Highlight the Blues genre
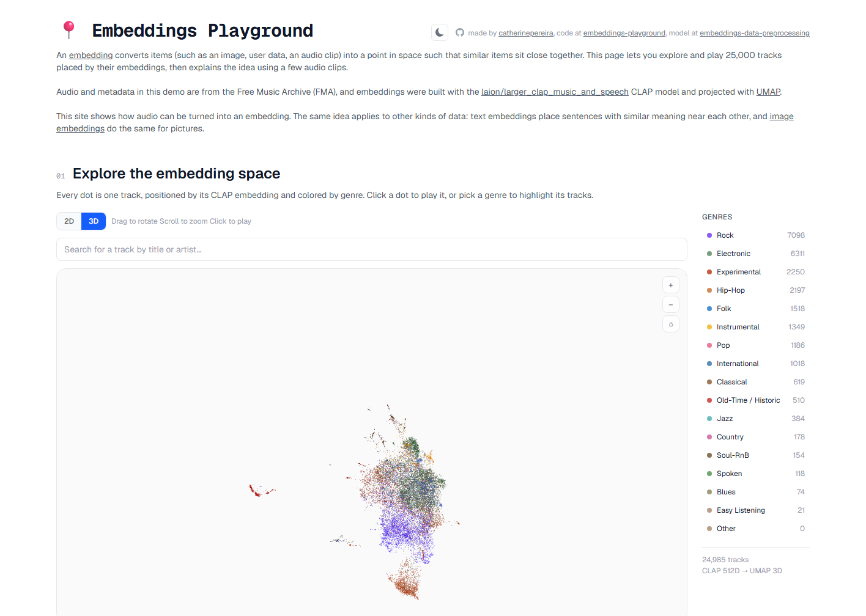Viewport: 866px width, 616px height. tap(756, 492)
